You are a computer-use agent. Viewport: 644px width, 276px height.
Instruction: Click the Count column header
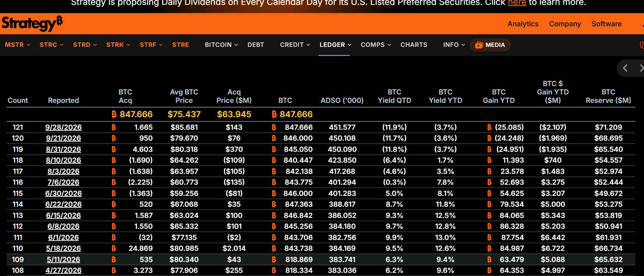(18, 100)
